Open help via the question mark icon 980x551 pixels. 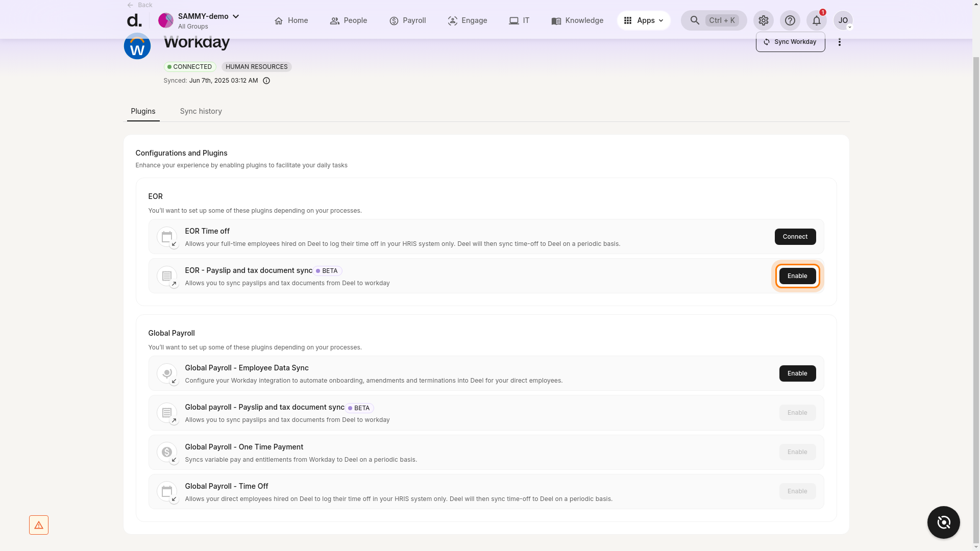pyautogui.click(x=790, y=20)
